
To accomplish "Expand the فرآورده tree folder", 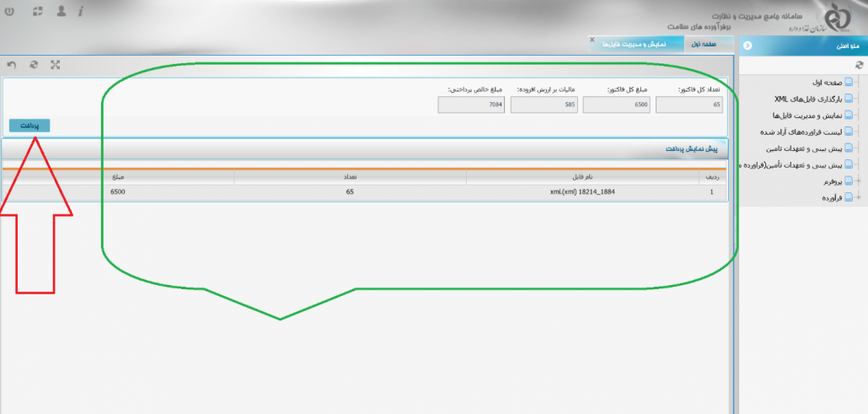I will click(x=859, y=197).
